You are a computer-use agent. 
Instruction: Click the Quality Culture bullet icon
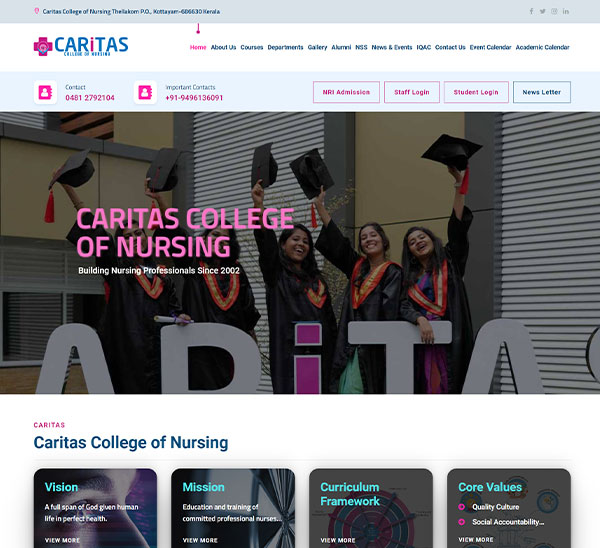[x=461, y=507]
